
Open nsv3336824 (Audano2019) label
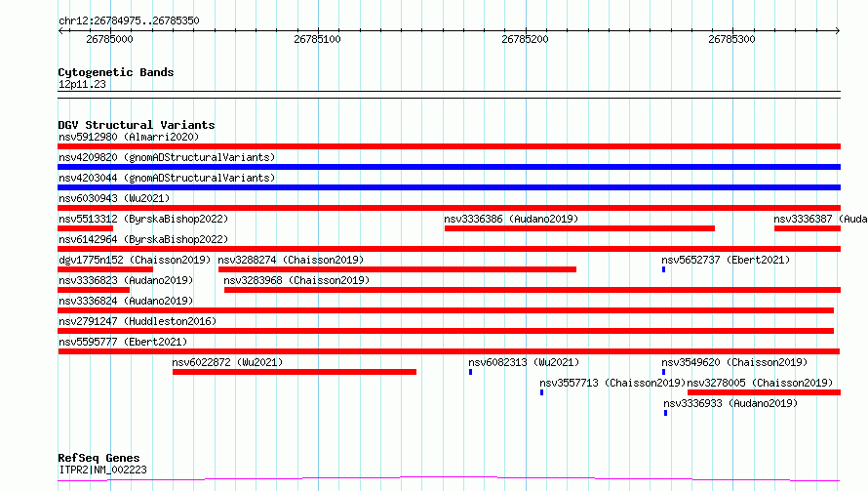126,301
